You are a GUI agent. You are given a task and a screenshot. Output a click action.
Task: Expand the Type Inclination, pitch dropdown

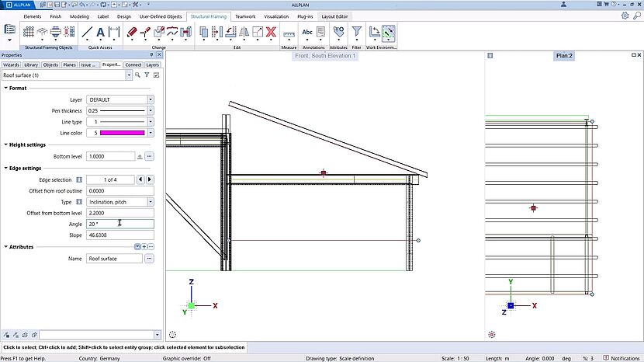[x=150, y=202]
